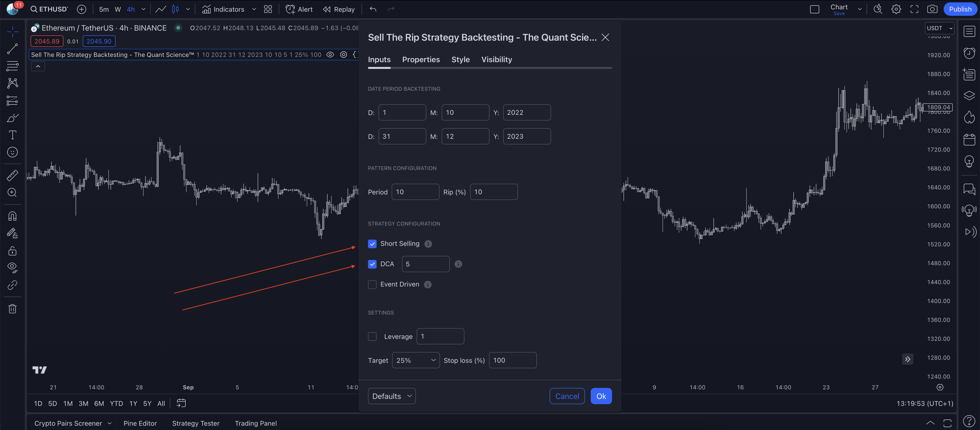Image resolution: width=980 pixels, height=430 pixels.
Task: Select the Measure ruler tool
Action: pyautogui.click(x=12, y=175)
